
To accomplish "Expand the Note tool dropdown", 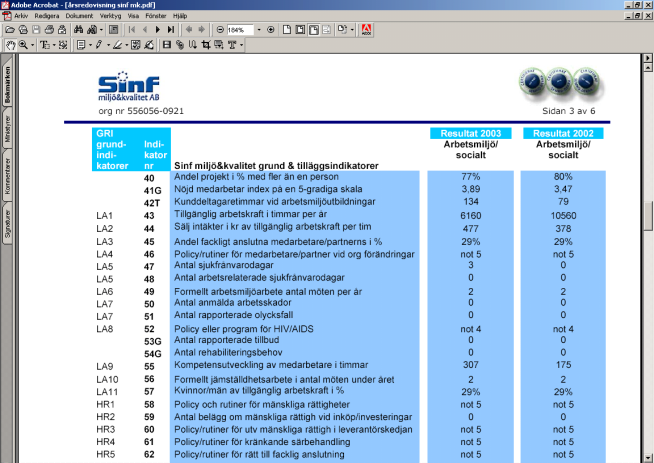I will coord(90,45).
